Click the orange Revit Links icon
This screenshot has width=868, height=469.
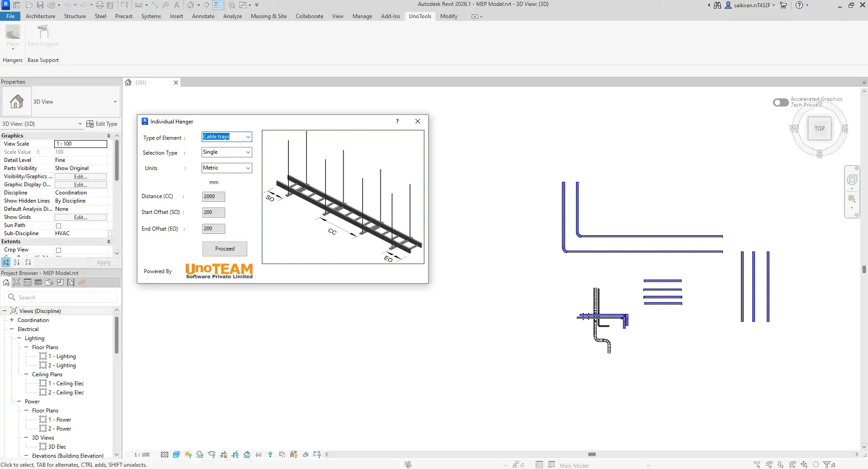(x=82, y=282)
